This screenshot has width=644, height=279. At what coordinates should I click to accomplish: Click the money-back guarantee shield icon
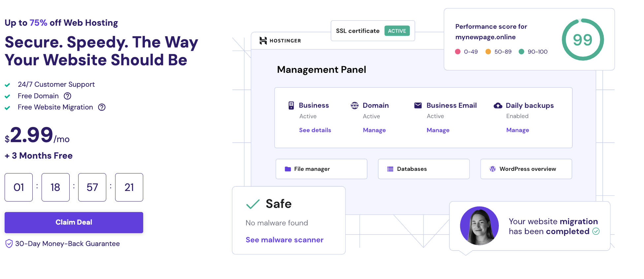pyautogui.click(x=9, y=244)
